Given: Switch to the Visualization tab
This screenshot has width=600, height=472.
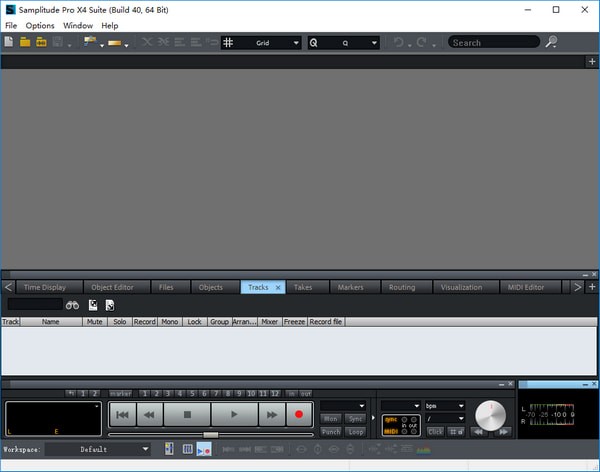Looking at the screenshot, I should [x=461, y=287].
